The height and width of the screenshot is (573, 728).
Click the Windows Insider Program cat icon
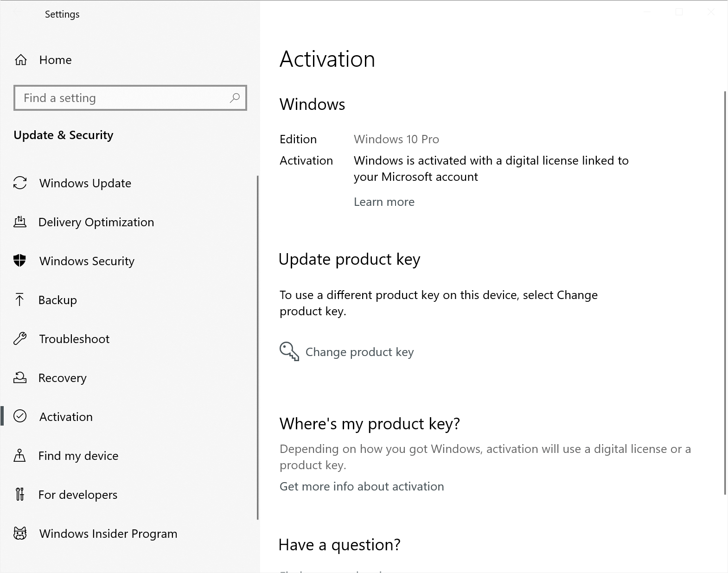[20, 533]
